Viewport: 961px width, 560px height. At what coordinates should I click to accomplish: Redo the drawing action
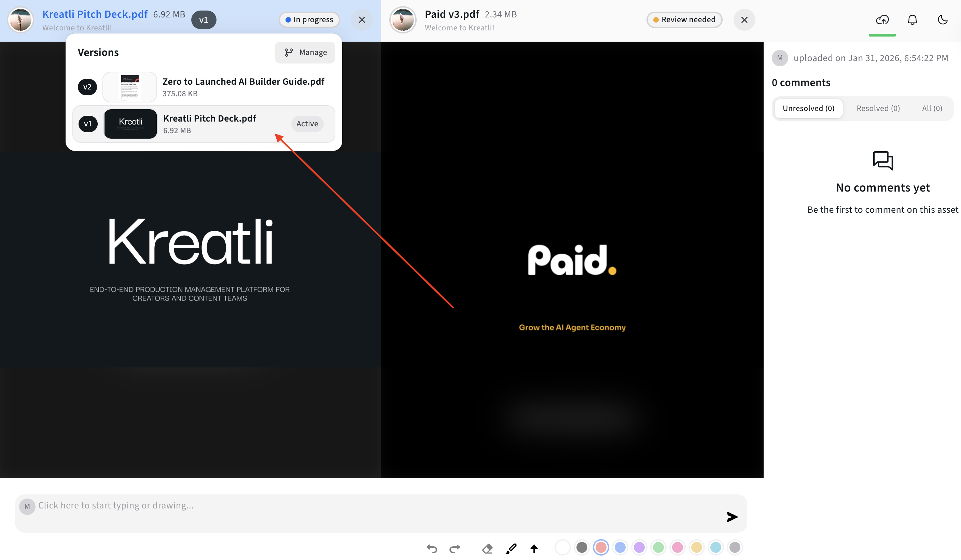click(x=455, y=548)
